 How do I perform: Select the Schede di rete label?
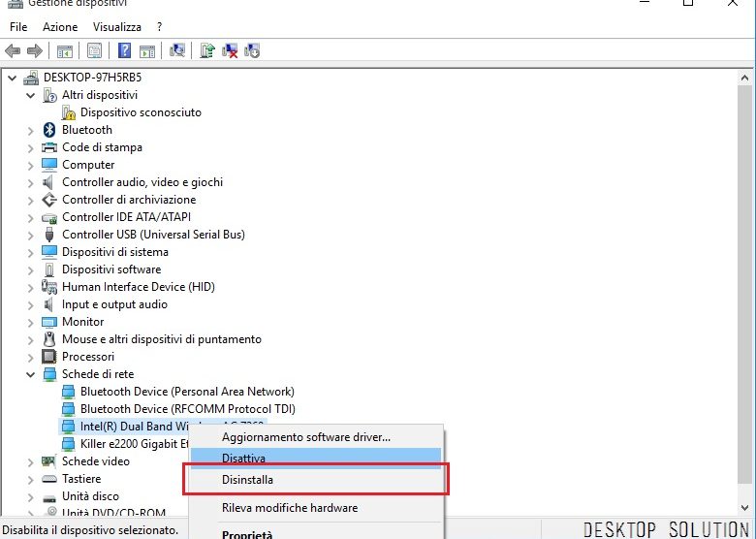point(98,374)
